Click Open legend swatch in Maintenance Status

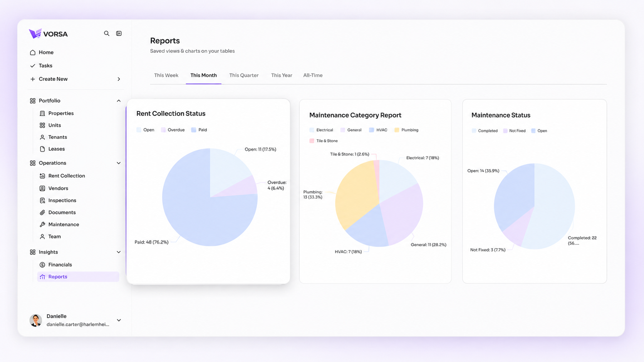pyautogui.click(x=533, y=131)
